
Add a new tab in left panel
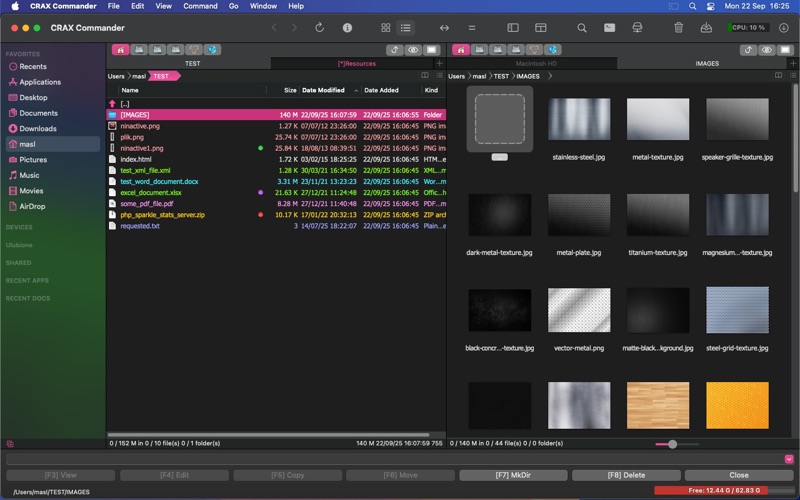tap(439, 63)
